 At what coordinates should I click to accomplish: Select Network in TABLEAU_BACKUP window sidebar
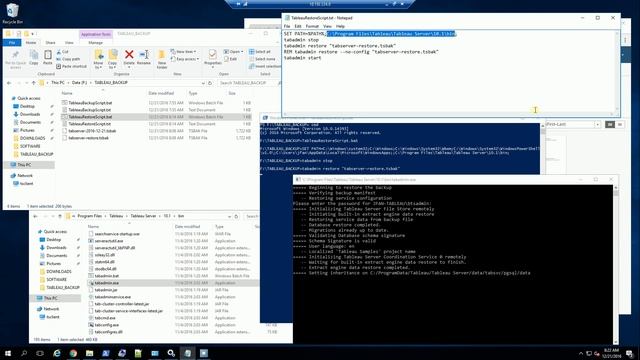click(25, 176)
